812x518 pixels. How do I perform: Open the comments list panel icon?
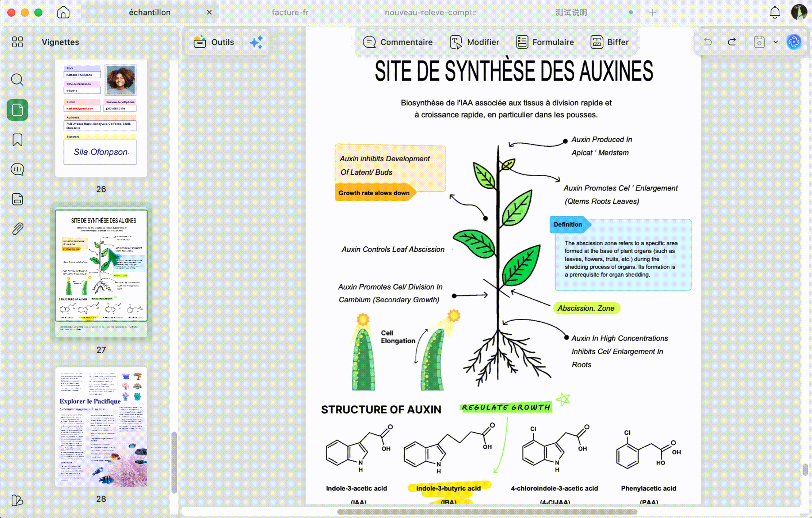coord(18,169)
